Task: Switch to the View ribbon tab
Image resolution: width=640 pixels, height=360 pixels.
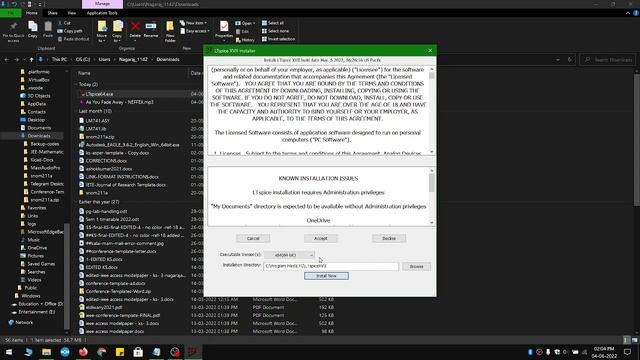Action: [71, 13]
